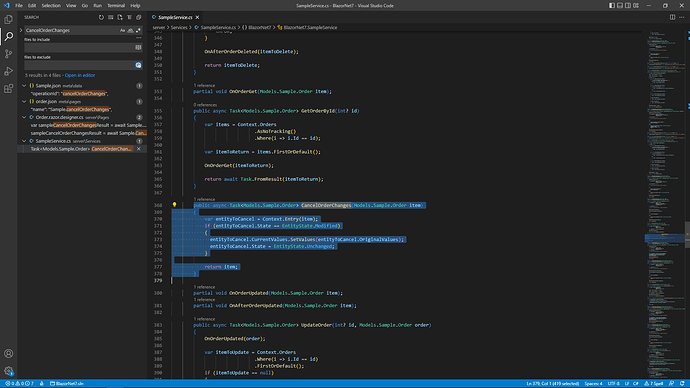This screenshot has width=690, height=388.
Task: Collapse the order.json result group
Action: tap(24, 102)
